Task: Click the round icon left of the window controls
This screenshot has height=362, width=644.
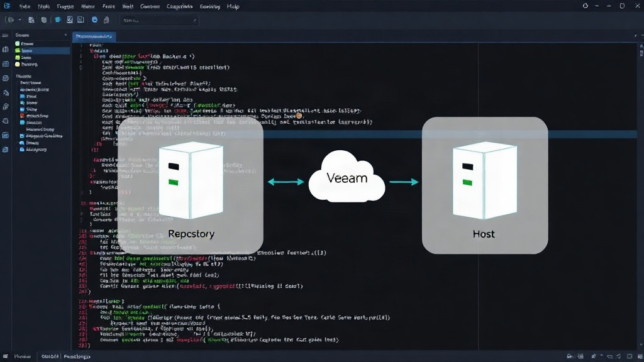Action: pyautogui.click(x=586, y=6)
